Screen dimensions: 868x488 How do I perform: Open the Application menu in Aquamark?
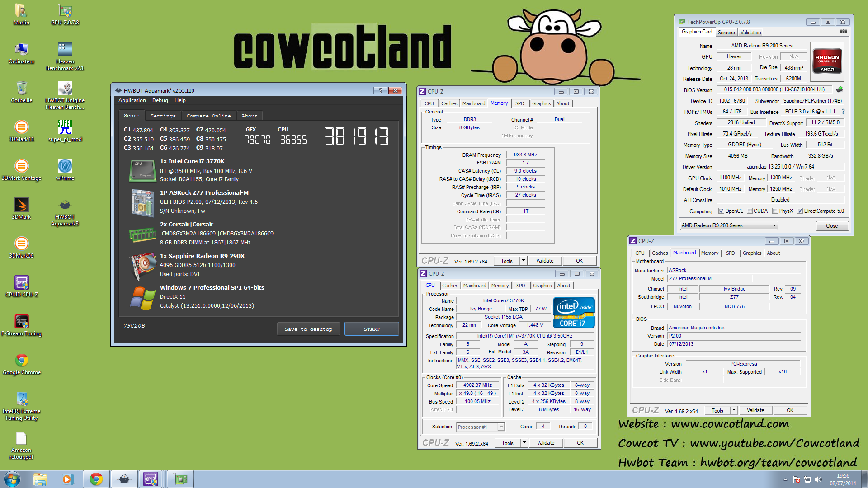point(132,100)
